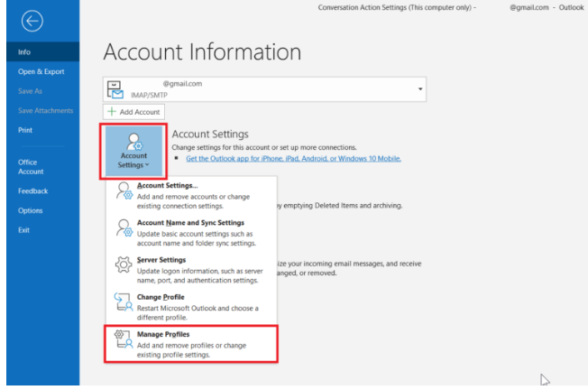Choose Save Attachments in the sidebar

(45, 110)
